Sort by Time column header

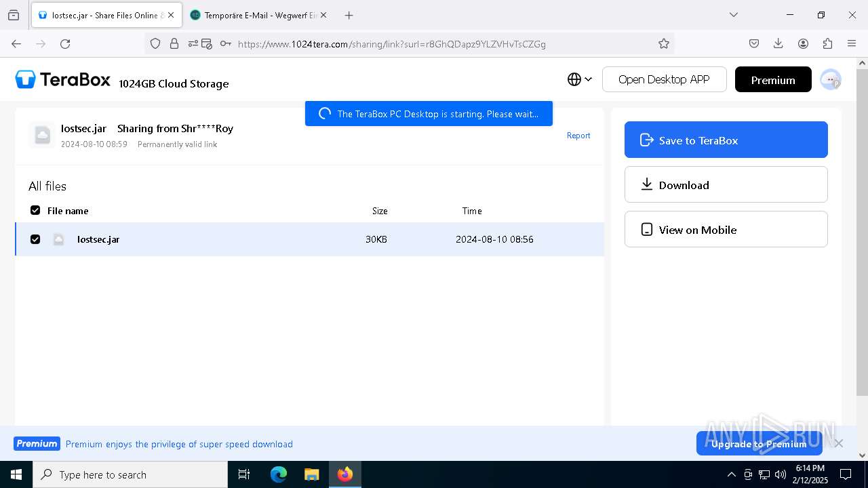point(472,211)
